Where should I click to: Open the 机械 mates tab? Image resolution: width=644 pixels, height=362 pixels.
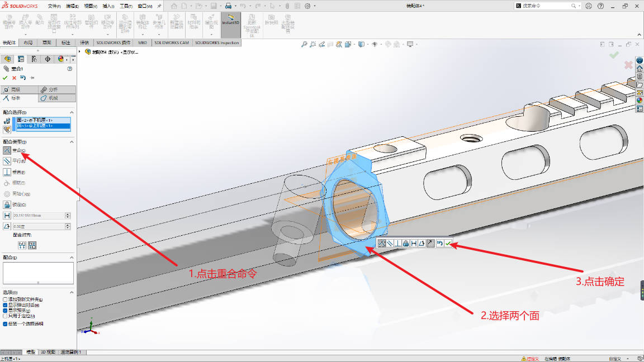57,98
